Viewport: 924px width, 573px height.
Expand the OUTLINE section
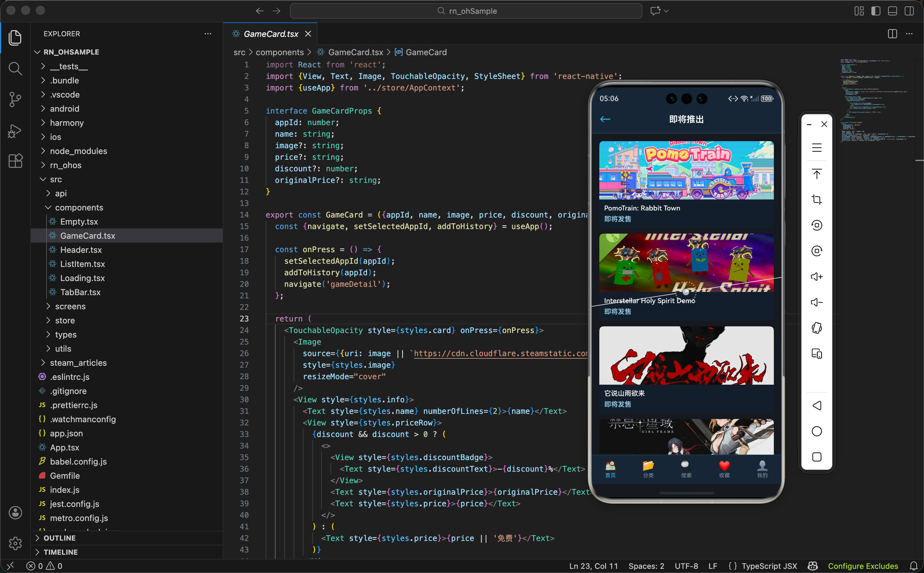(x=59, y=538)
